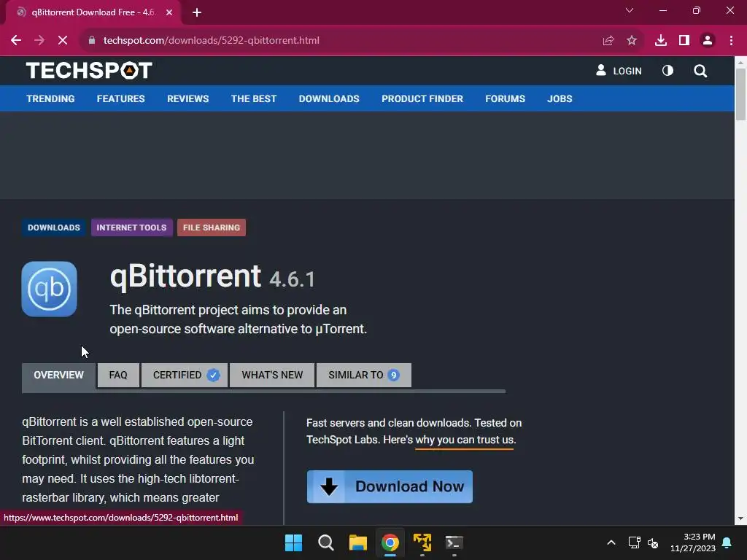
Task: Close the qBittorrent Download Free tab
Action: tap(169, 12)
